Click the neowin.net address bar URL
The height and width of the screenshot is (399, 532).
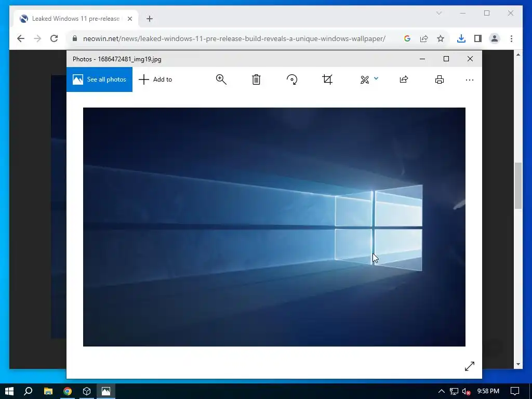pos(234,38)
